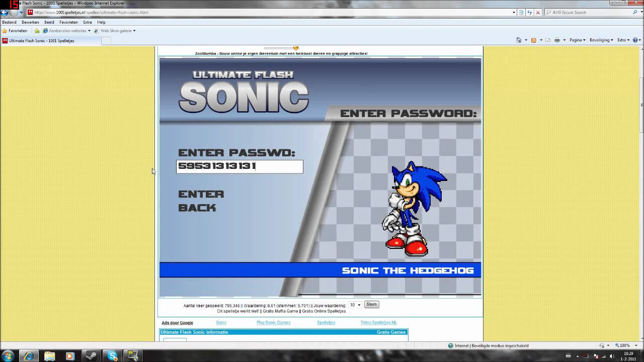Click the Compatibility View icon in the address bar
Viewport: 644px width, 362px height.
coord(521,12)
